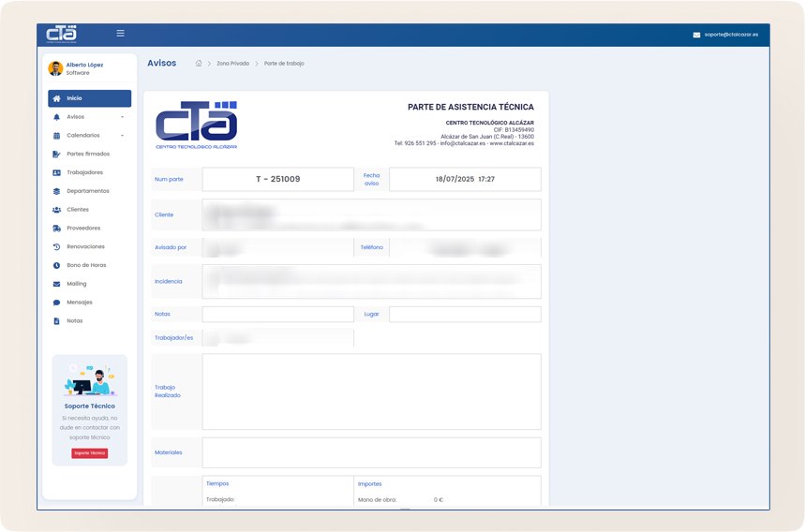Open the CTA logo in the top bar
805x532 pixels.
(x=61, y=34)
